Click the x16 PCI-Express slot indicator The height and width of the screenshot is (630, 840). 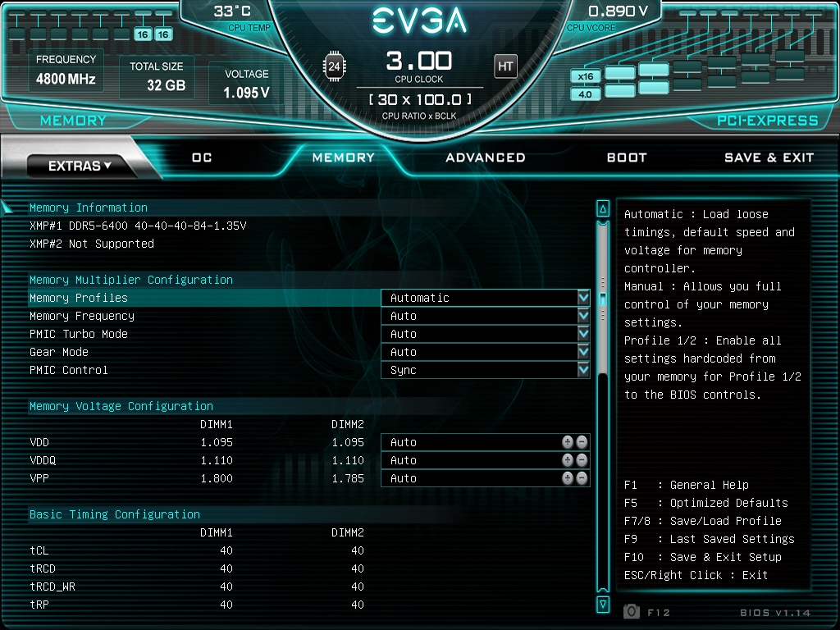[585, 76]
